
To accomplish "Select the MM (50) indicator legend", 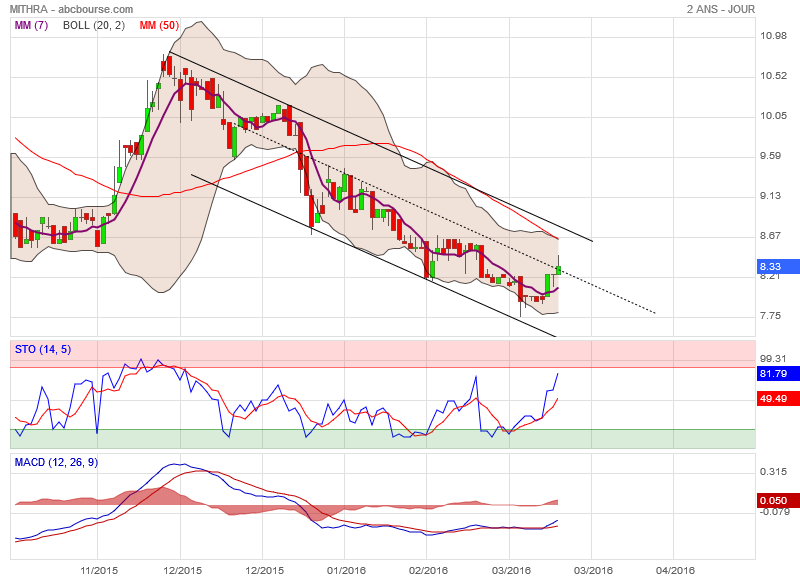I will pyautogui.click(x=159, y=25).
